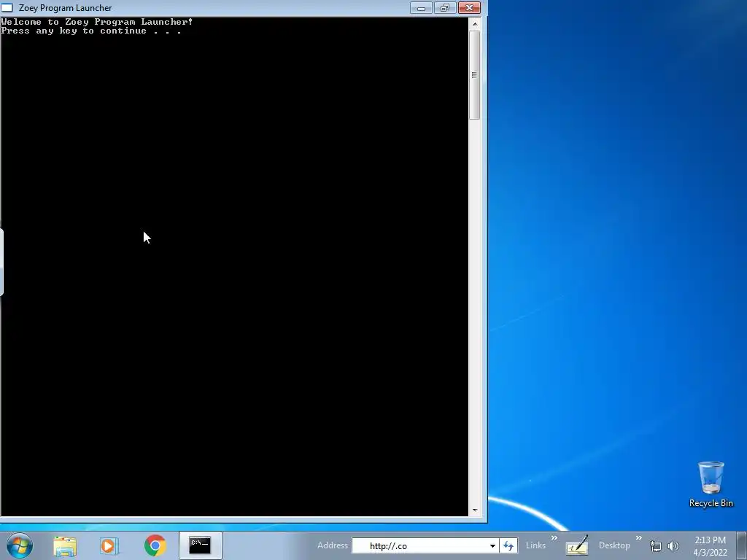Launch Windows Media Player from taskbar

tap(109, 545)
